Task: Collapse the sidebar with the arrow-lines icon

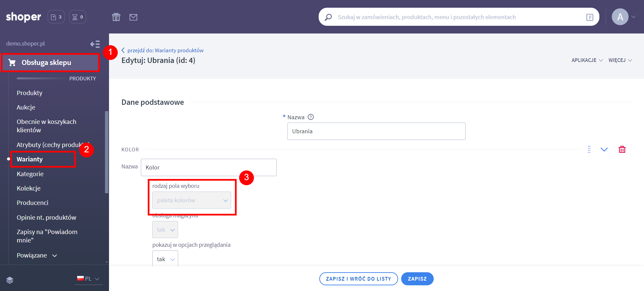Action: (x=95, y=44)
